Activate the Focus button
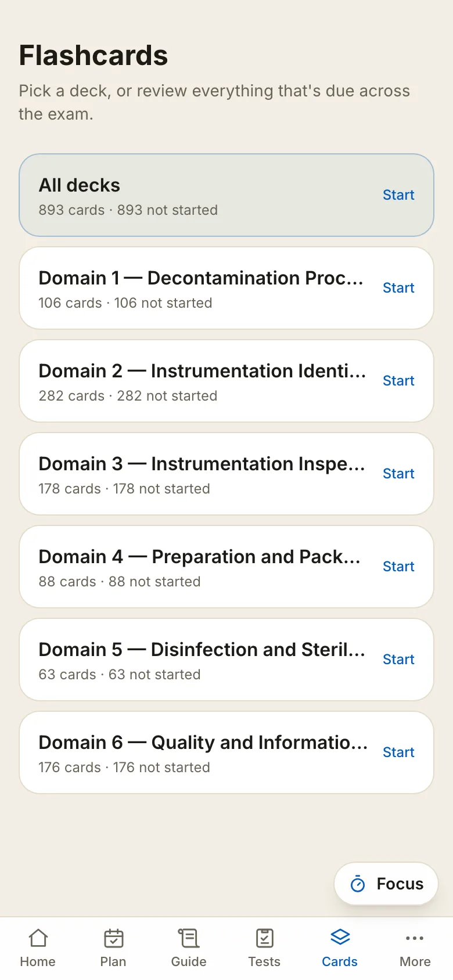The width and height of the screenshot is (453, 980). pyautogui.click(x=386, y=884)
